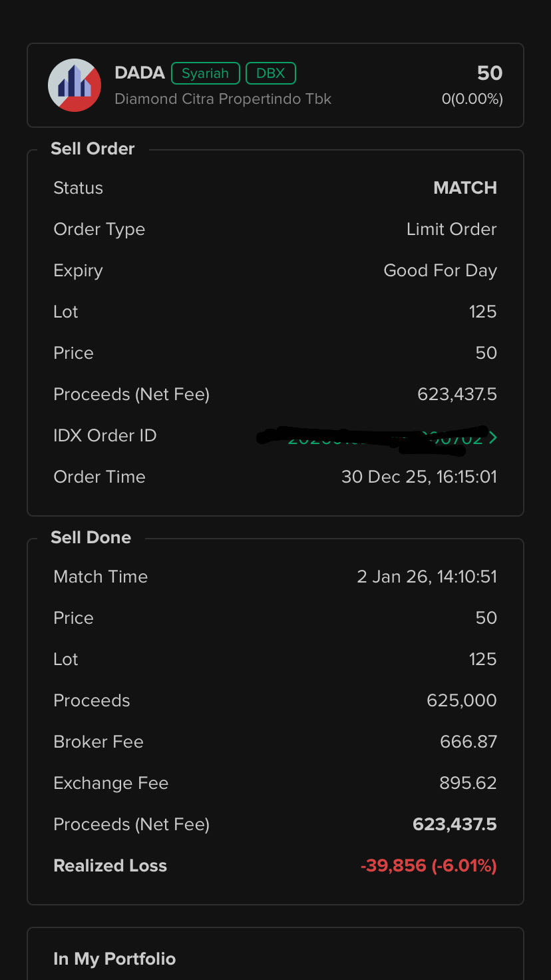Tap the Sell Order section heading
The image size is (551, 980).
(x=92, y=148)
